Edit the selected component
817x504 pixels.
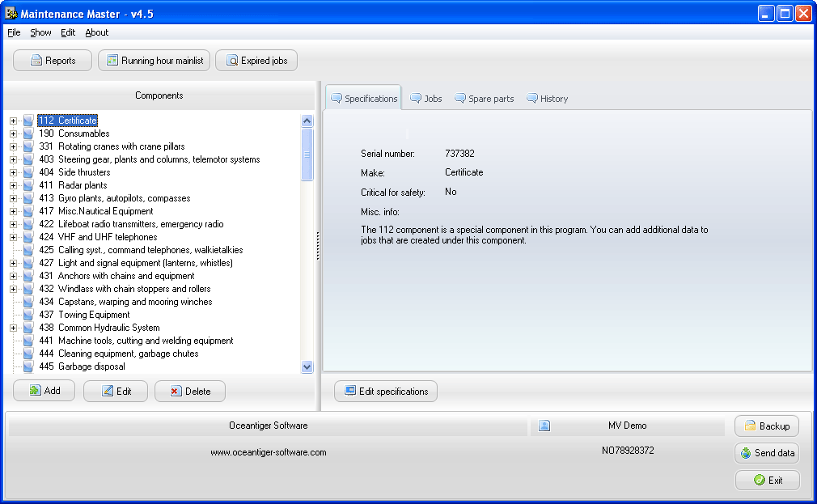(116, 391)
